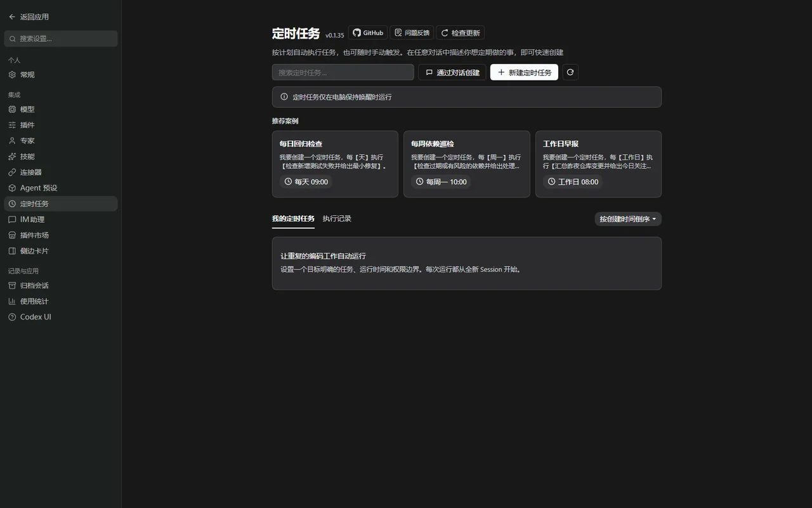812x508 pixels.
Task: Click the back arrow next to 返回应用
Action: click(x=12, y=17)
